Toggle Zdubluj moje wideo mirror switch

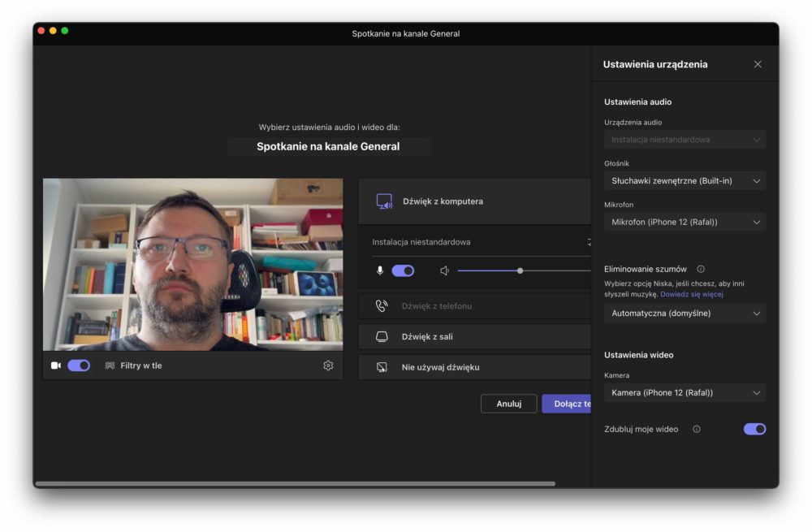(x=754, y=430)
